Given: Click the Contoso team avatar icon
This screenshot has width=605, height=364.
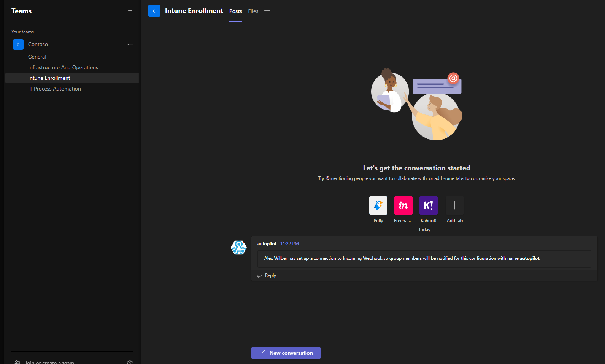Looking at the screenshot, I should (18, 45).
